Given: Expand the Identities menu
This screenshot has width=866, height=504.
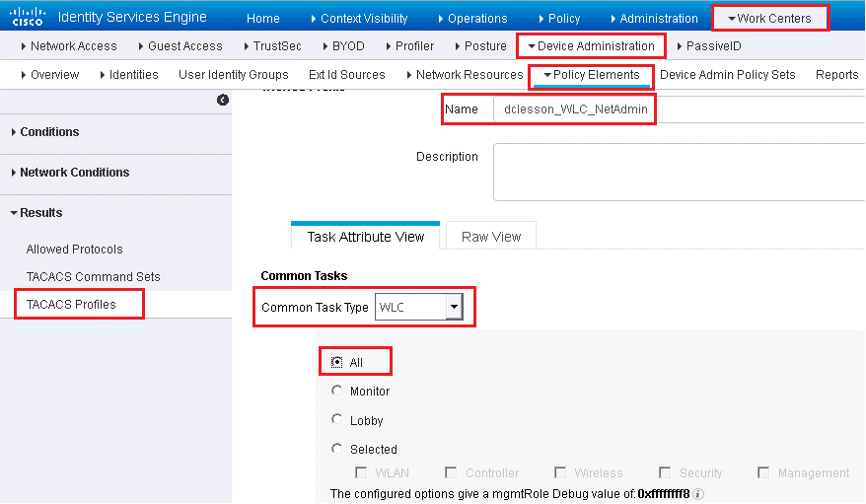Looking at the screenshot, I should [128, 75].
